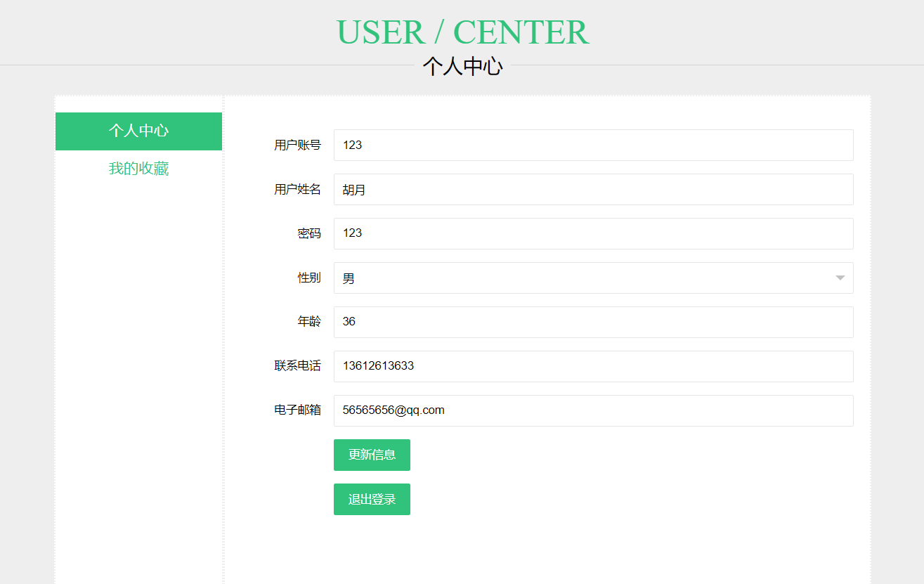Screen dimensions: 924x584
Task: Focus the 联系电话 phone number field
Action: (593, 366)
